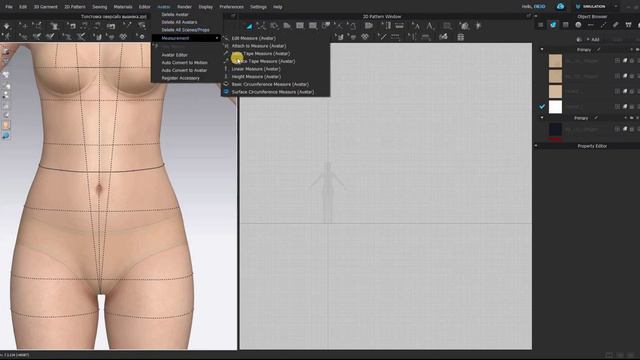The image size is (640, 360).
Task: Click the bar chart icon in 2D toolbar second row
Action: 443,37
